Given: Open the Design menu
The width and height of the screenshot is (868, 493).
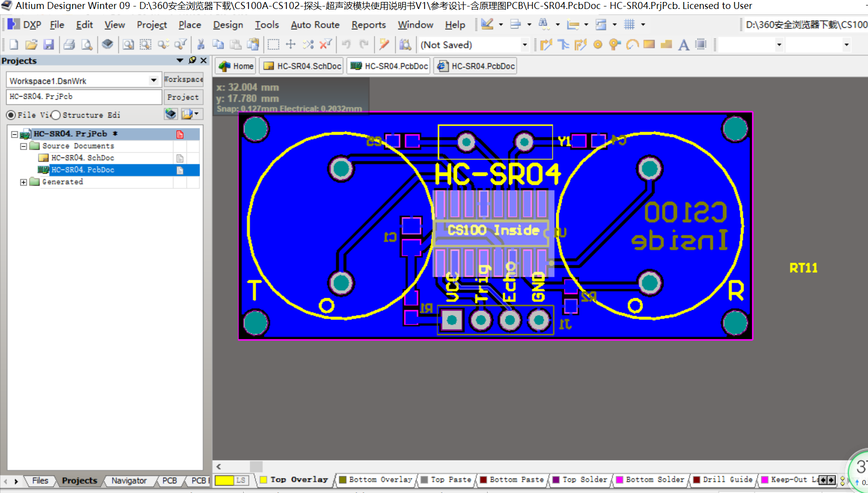Looking at the screenshot, I should pyautogui.click(x=228, y=24).
